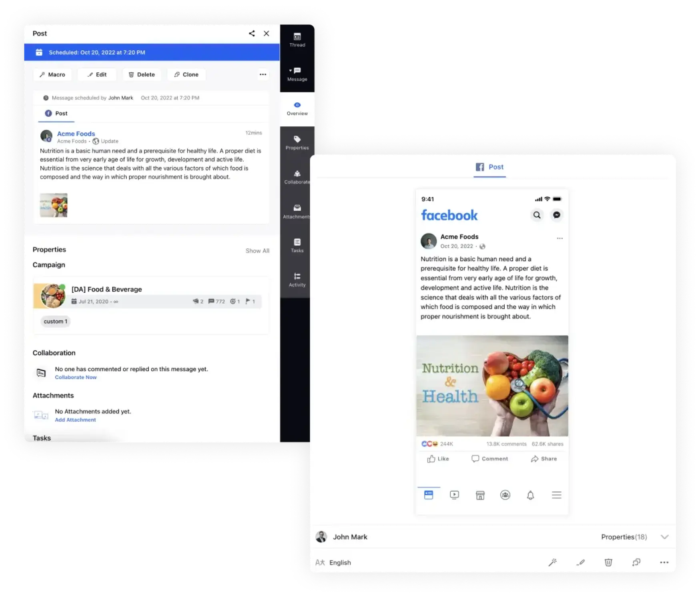Click the Facebook hamburger menu icon

pyautogui.click(x=557, y=495)
